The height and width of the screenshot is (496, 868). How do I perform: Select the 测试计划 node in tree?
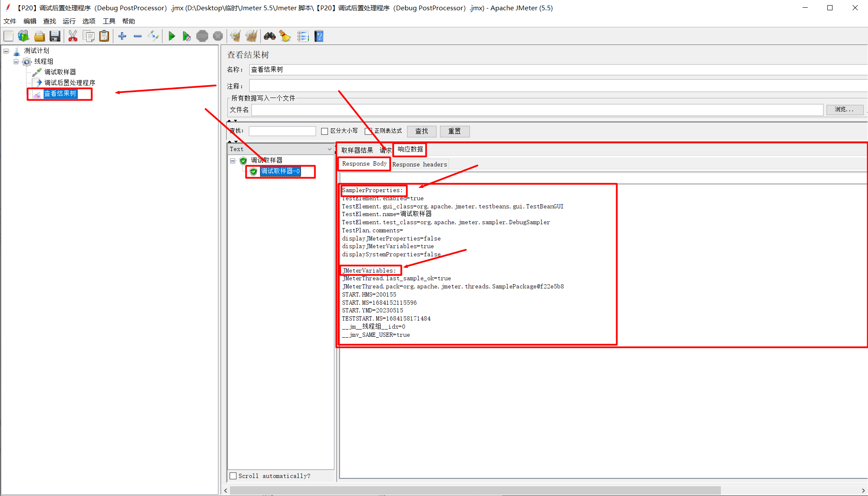36,50
